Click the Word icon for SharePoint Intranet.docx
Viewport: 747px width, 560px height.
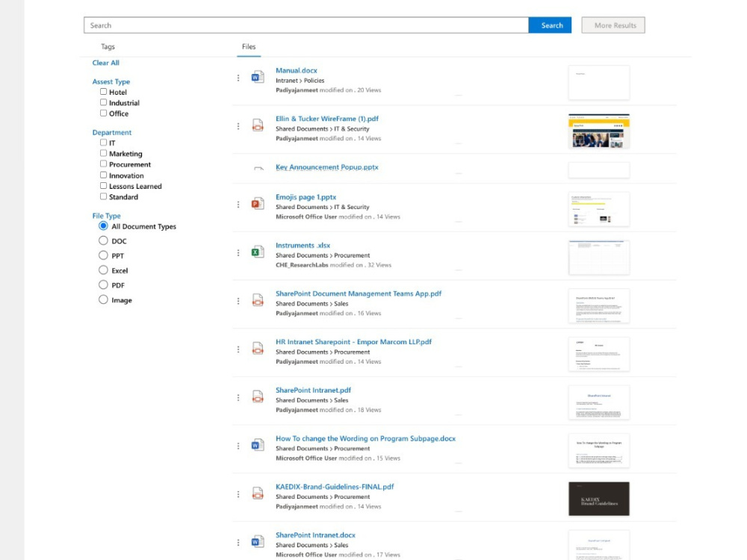pyautogui.click(x=258, y=542)
